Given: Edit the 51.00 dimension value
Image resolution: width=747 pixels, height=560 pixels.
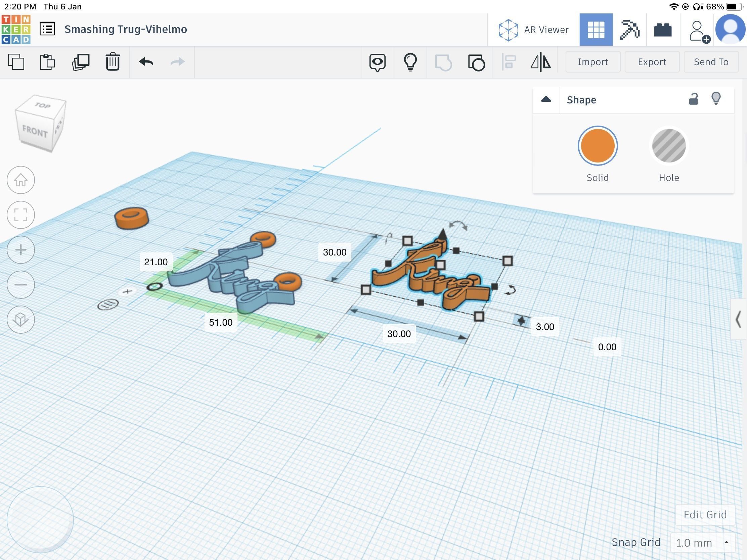Looking at the screenshot, I should click(x=221, y=322).
